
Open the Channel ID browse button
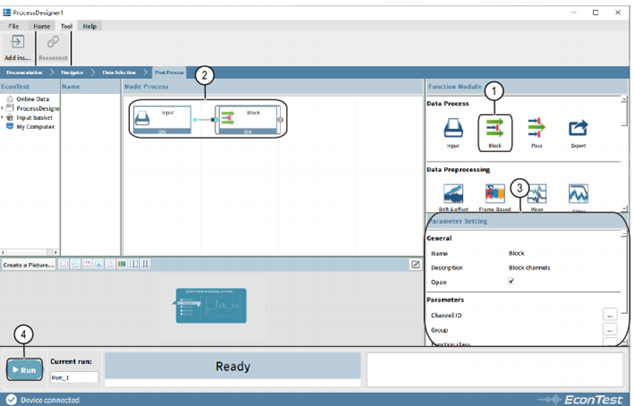(x=610, y=314)
